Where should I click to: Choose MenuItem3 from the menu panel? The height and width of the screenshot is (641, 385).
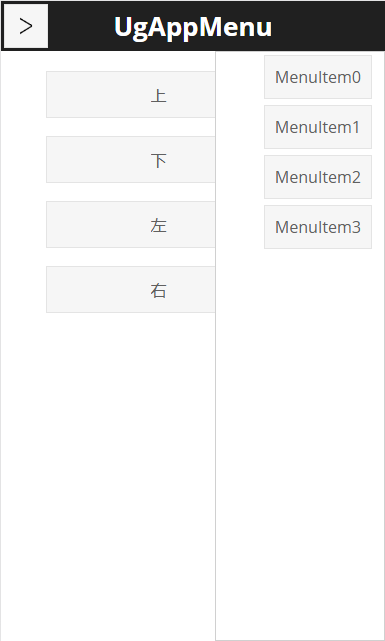click(x=318, y=227)
